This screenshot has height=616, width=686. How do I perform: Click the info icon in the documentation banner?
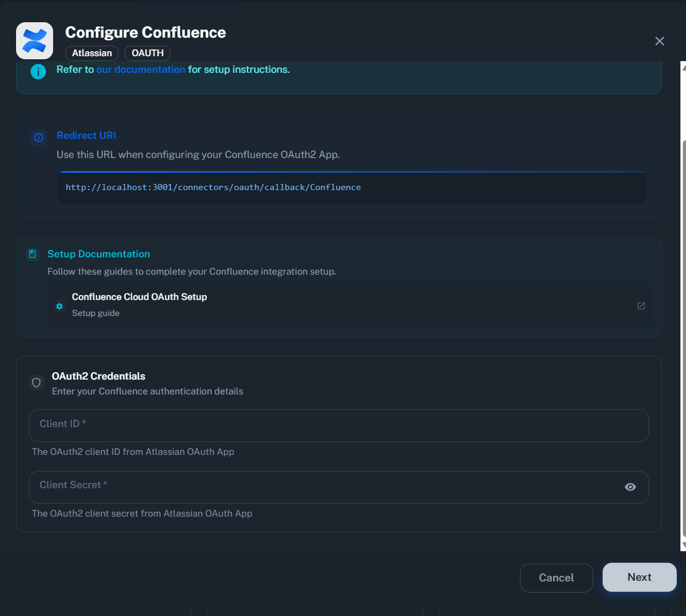point(38,72)
